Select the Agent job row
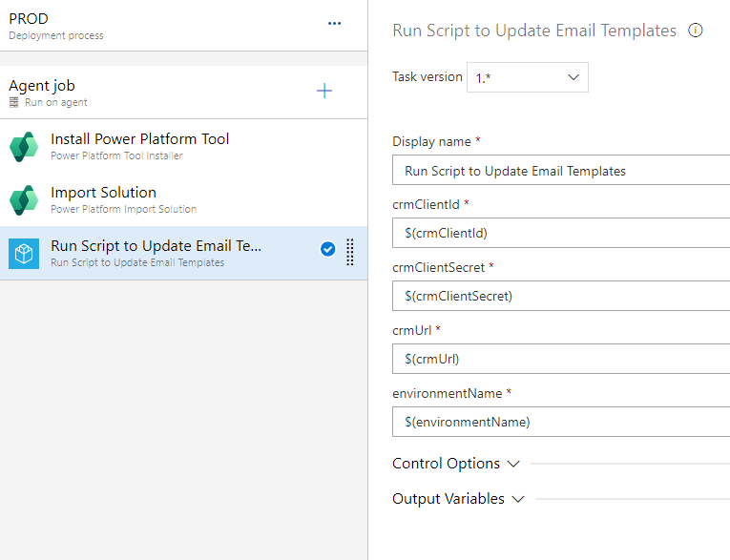 pyautogui.click(x=143, y=93)
